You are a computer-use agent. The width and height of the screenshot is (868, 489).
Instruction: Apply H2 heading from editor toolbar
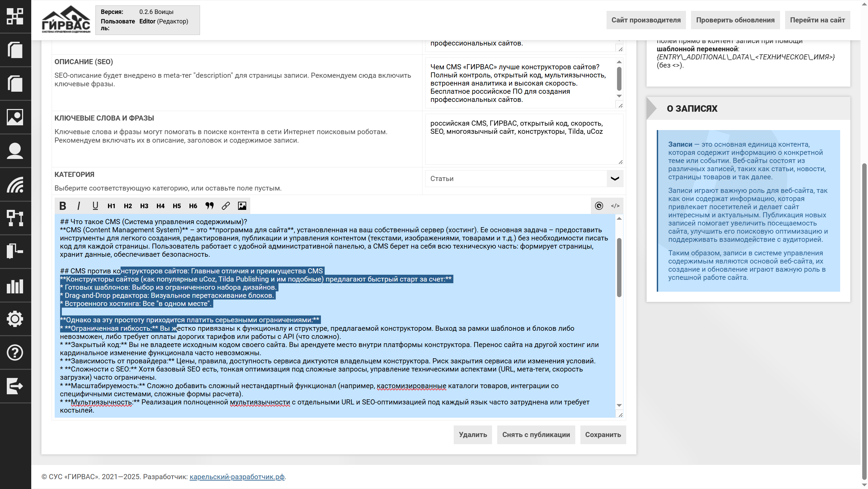[128, 206]
